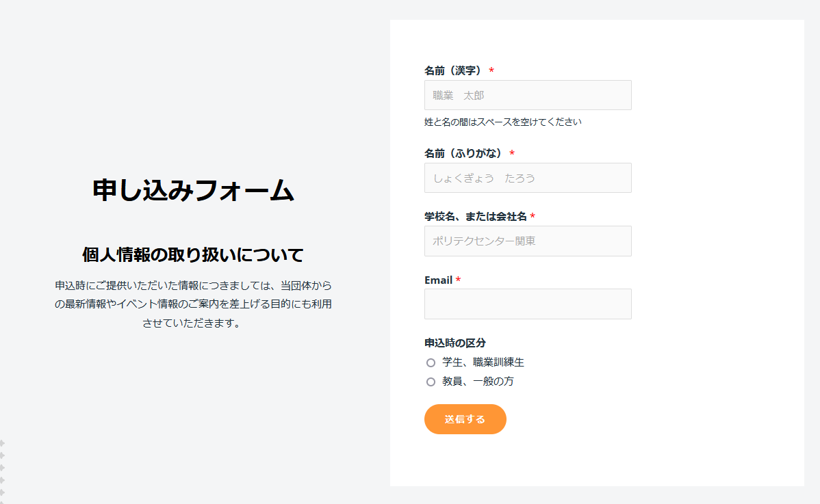The height and width of the screenshot is (504, 820).
Task: Click the red asterisk beside 名前（漢字）
Action: (x=491, y=71)
